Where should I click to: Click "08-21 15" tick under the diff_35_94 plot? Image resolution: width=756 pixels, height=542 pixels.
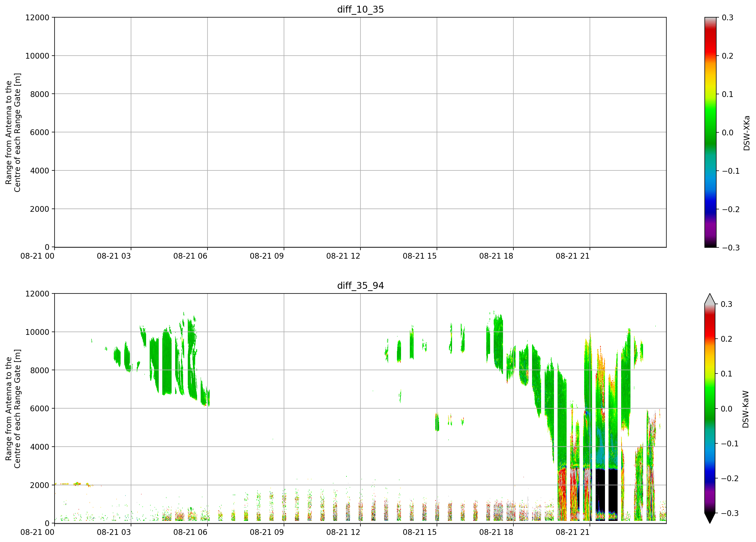click(420, 532)
